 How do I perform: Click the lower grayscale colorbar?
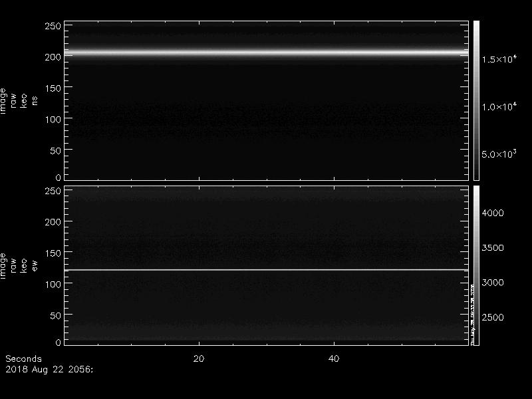coord(476,265)
